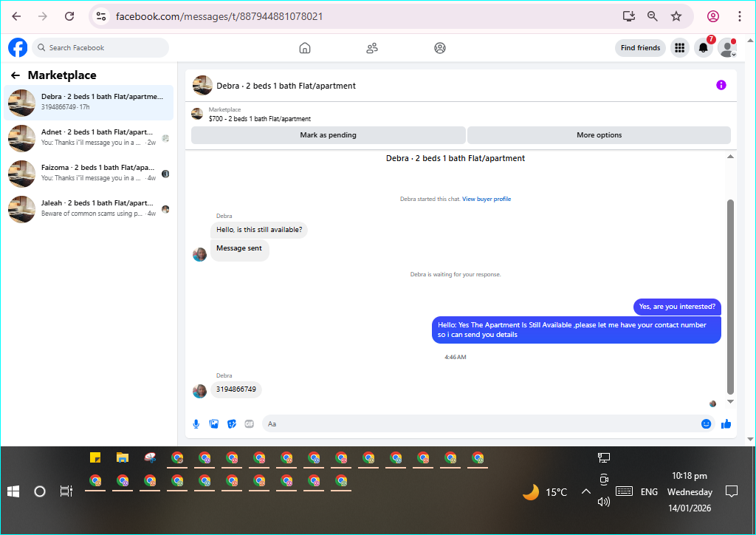Click the 'Yes, are you interested?' message
This screenshot has width=756, height=535.
click(677, 307)
